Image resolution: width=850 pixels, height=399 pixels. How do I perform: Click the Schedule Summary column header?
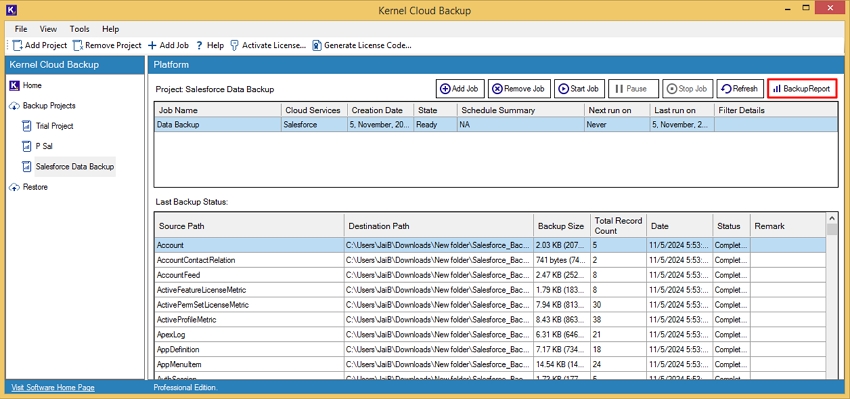click(520, 110)
